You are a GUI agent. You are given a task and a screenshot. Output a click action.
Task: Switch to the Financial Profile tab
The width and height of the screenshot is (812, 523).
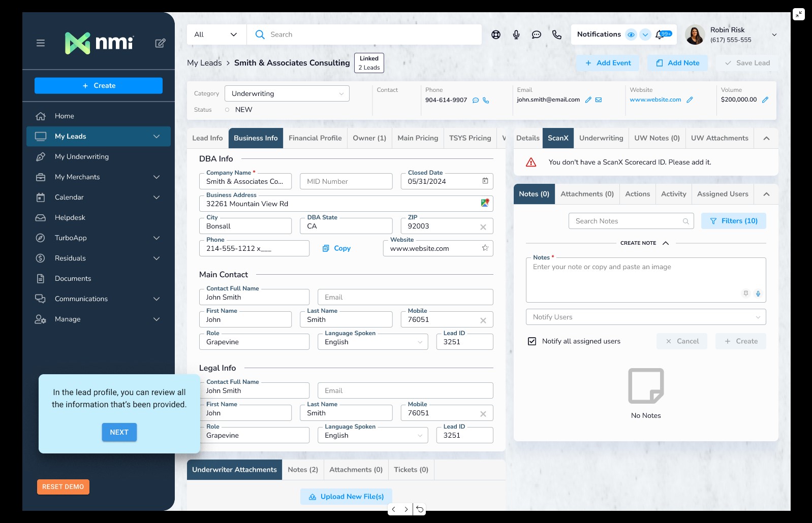[315, 138]
